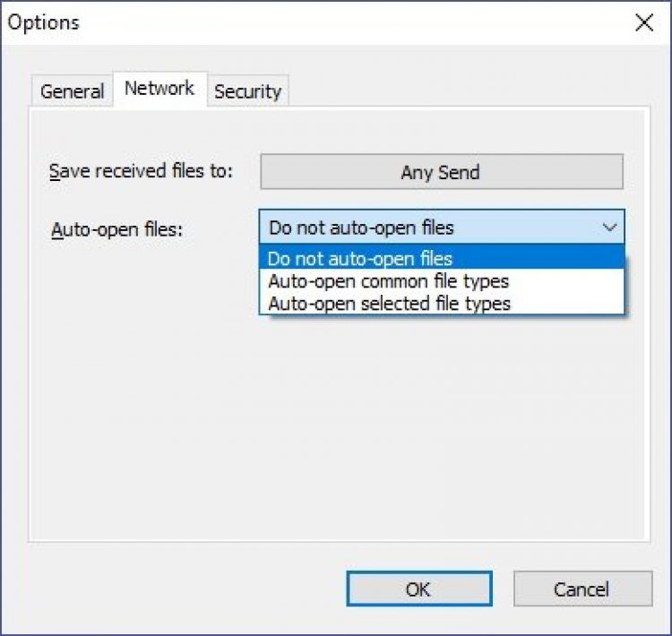The image size is (672, 636).
Task: Click blank space between OK and Cancel buttons
Action: click(503, 589)
